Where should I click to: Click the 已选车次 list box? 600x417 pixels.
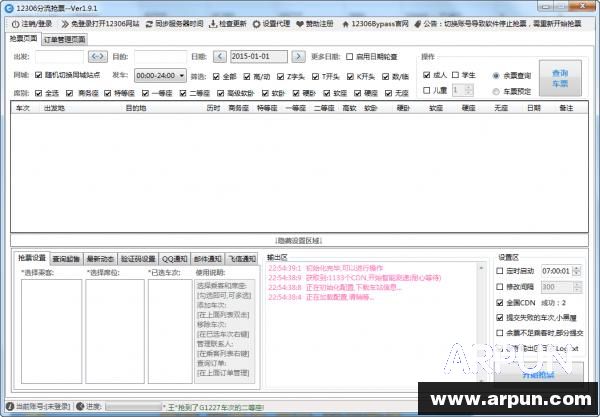[170, 331]
